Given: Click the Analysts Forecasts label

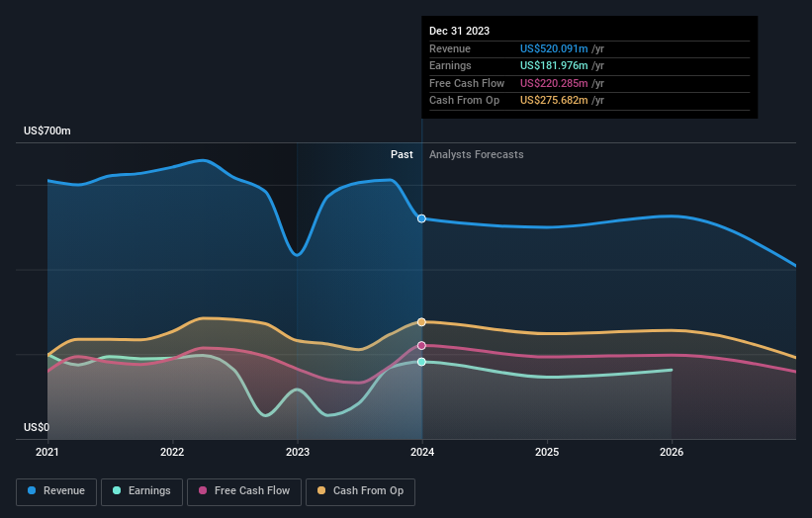Looking at the screenshot, I should 477,154.
